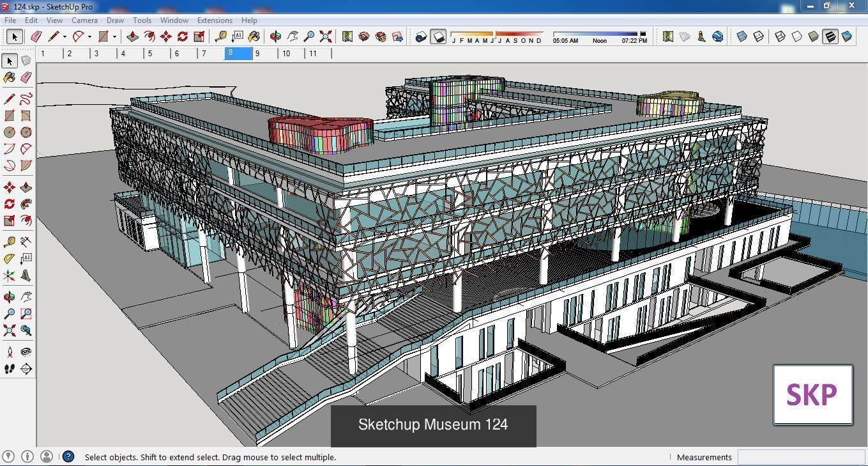Preview model in Google Earth
This screenshot has width=868, height=466.
click(718, 36)
